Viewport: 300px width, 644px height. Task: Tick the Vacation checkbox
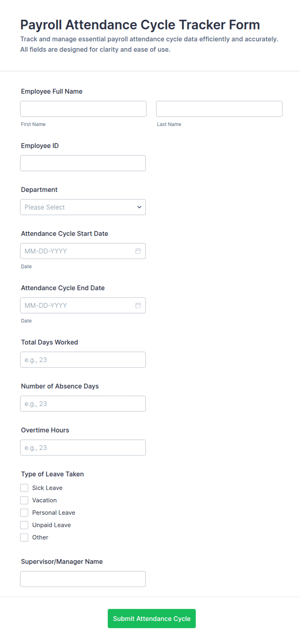point(24,500)
